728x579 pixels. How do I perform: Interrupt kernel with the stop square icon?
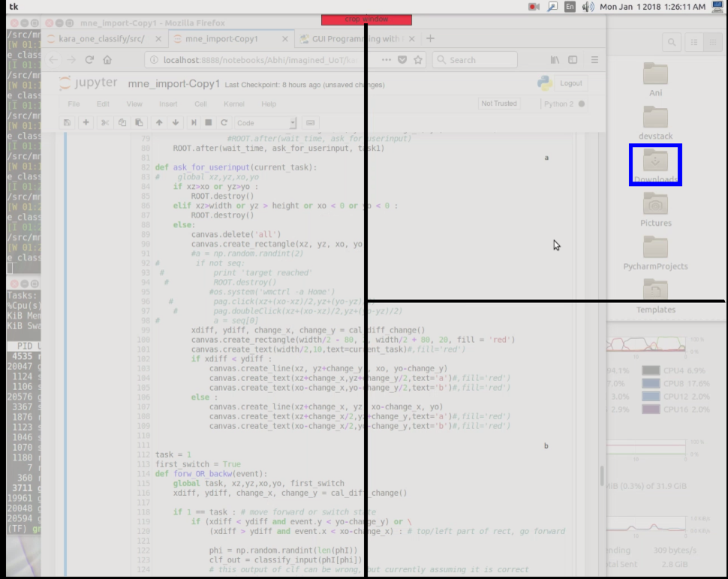pos(209,122)
